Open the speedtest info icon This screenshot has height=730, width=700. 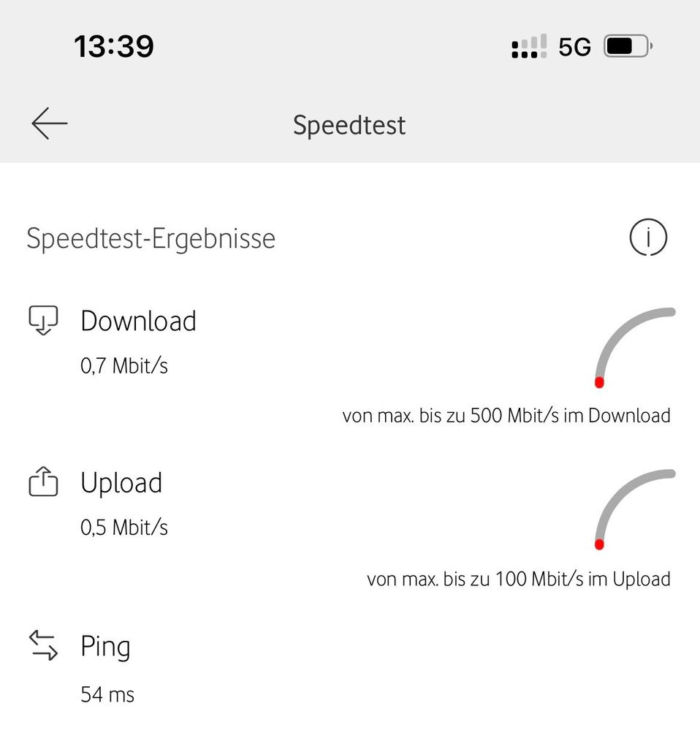(x=648, y=237)
